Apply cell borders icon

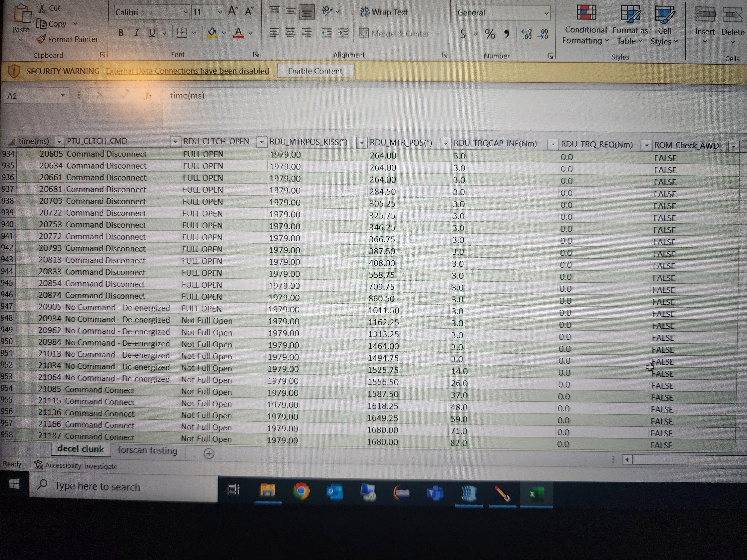tap(182, 33)
